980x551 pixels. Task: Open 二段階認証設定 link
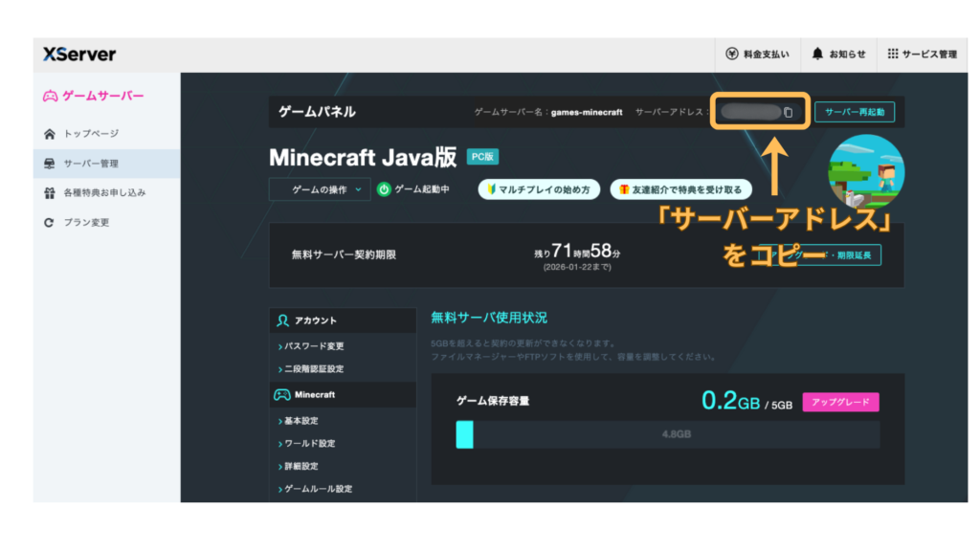click(314, 369)
